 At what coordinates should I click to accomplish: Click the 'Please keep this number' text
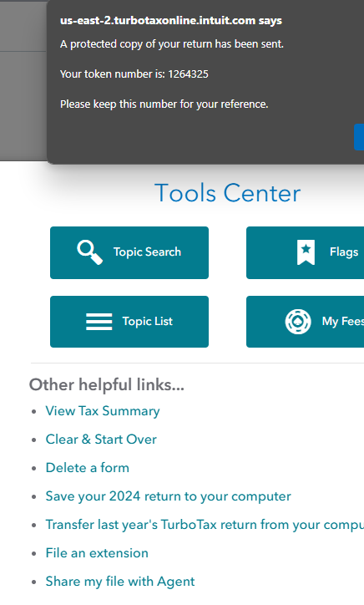[164, 104]
